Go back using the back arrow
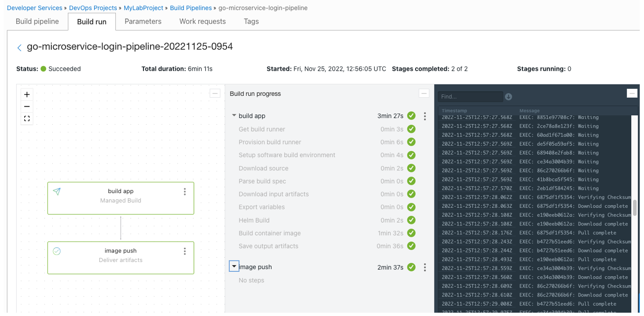The image size is (644, 316). [x=19, y=47]
